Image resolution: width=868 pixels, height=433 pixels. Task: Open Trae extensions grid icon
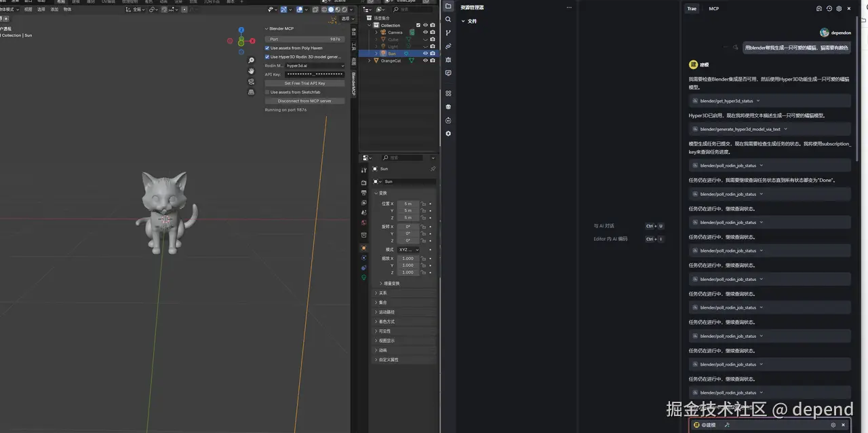coord(448,93)
